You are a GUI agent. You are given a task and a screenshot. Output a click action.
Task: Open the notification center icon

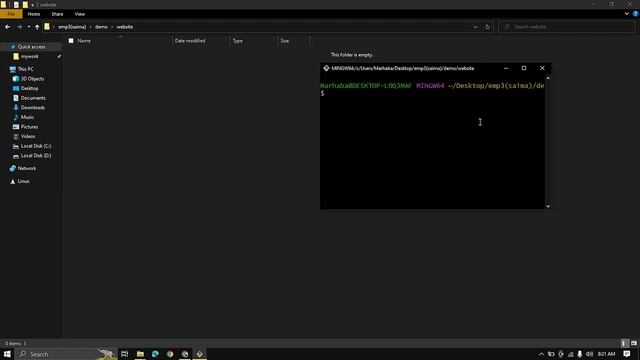click(x=627, y=354)
